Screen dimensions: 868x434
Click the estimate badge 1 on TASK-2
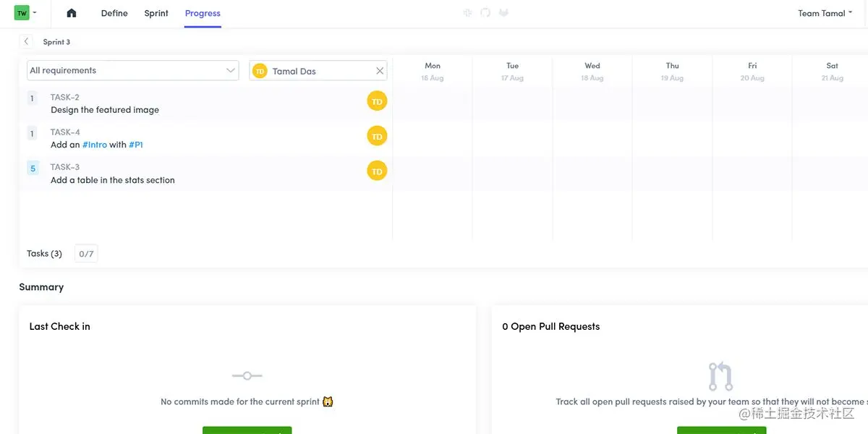pos(33,98)
